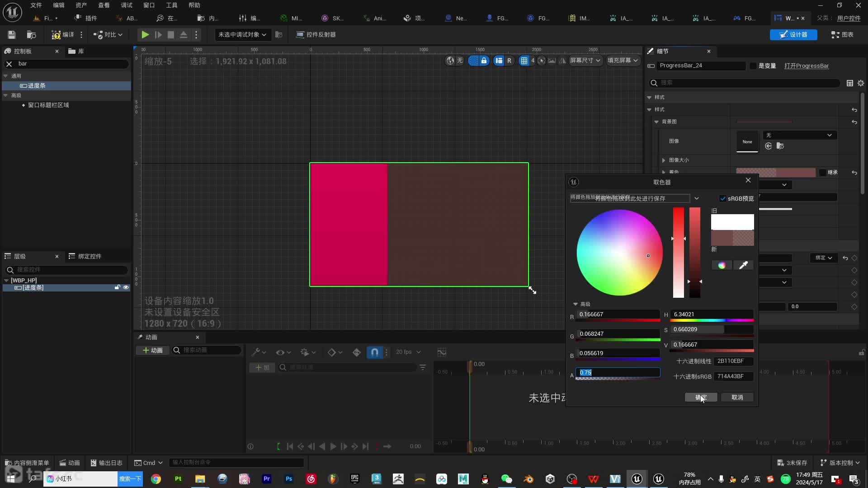Image resolution: width=868 pixels, height=488 pixels.
Task: Select eyedropper tool in color picker
Action: click(743, 265)
